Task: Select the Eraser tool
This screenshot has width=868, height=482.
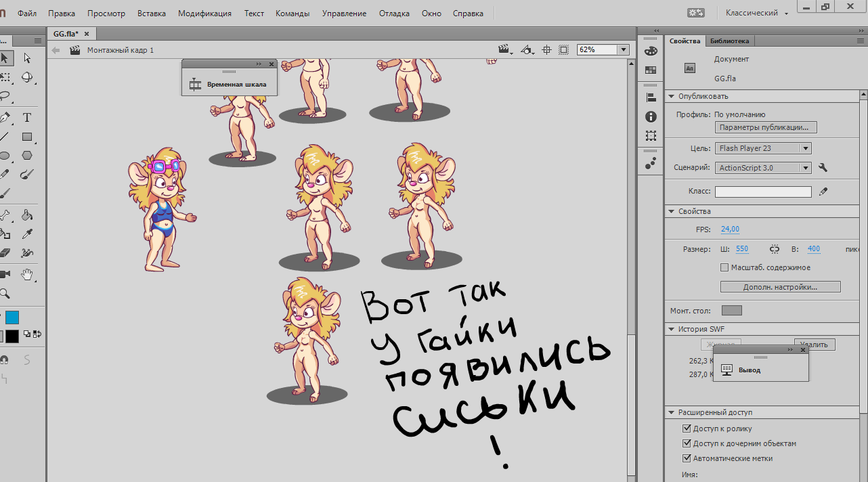Action: coord(4,253)
